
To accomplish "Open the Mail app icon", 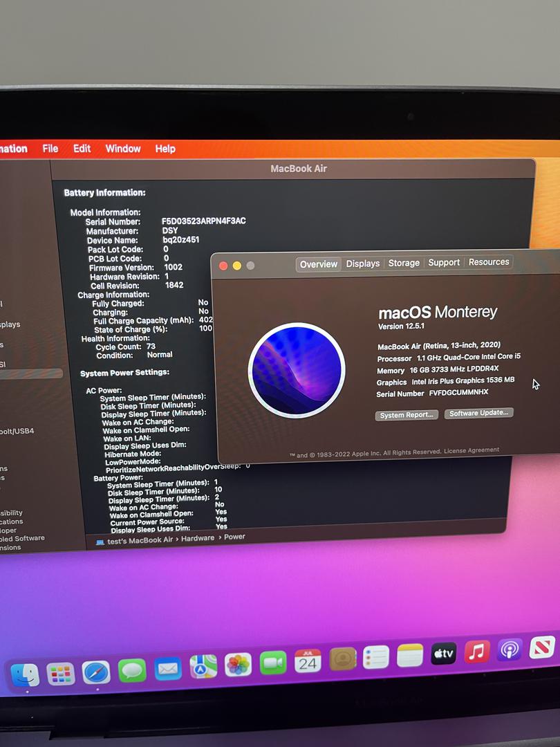I will pos(167,668).
